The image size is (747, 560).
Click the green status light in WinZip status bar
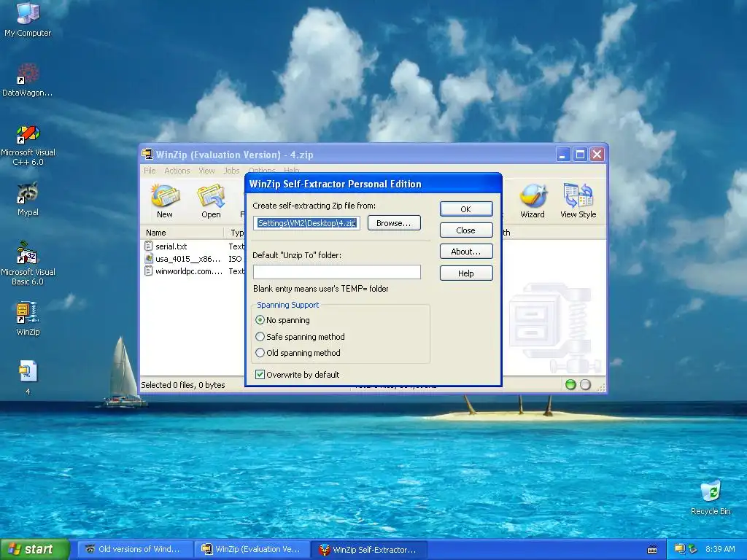point(570,385)
